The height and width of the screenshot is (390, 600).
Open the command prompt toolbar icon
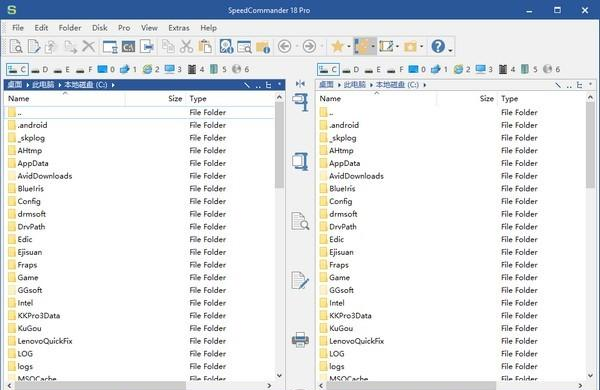coord(128,47)
